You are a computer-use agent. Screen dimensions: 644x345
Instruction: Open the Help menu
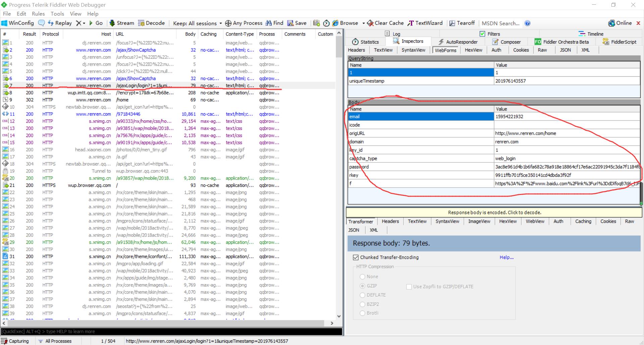click(93, 14)
